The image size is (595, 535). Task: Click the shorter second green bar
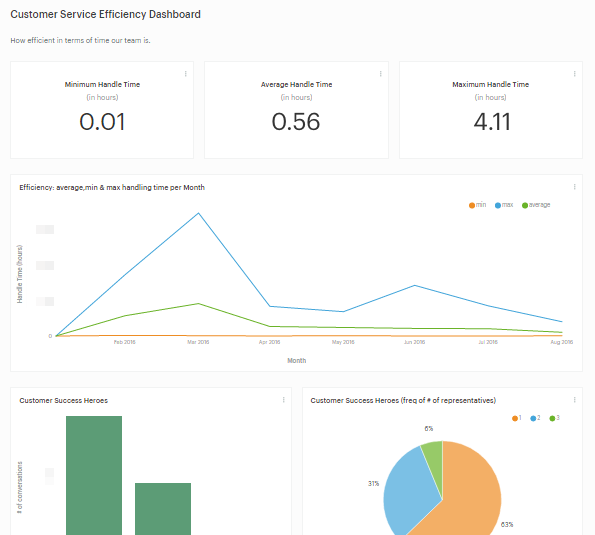pos(163,509)
